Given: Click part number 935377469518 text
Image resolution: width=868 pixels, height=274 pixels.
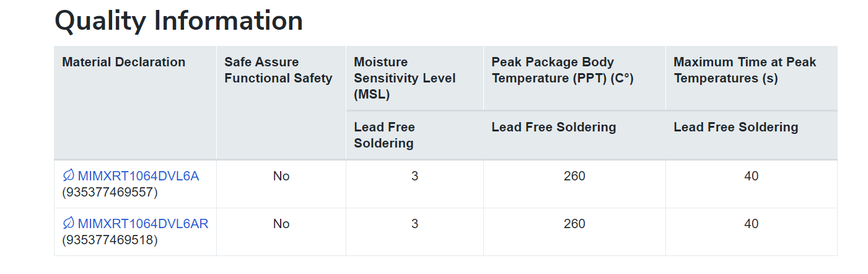Looking at the screenshot, I should 110,240.
